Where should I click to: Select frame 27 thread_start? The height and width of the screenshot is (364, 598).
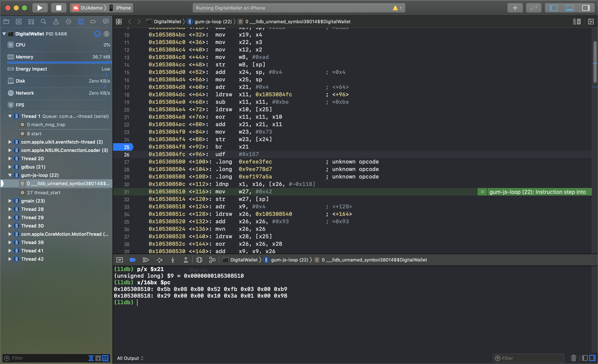click(x=43, y=193)
